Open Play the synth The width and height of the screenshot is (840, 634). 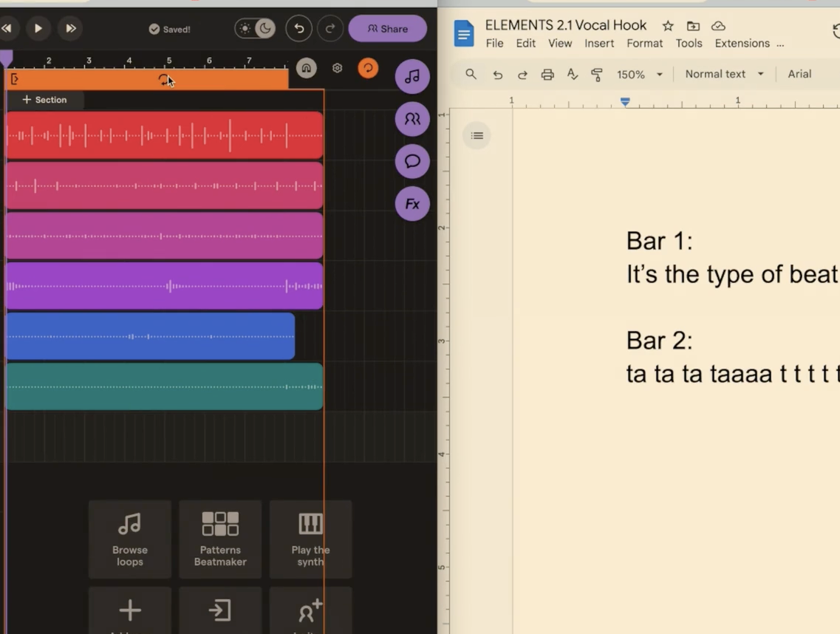tap(311, 539)
